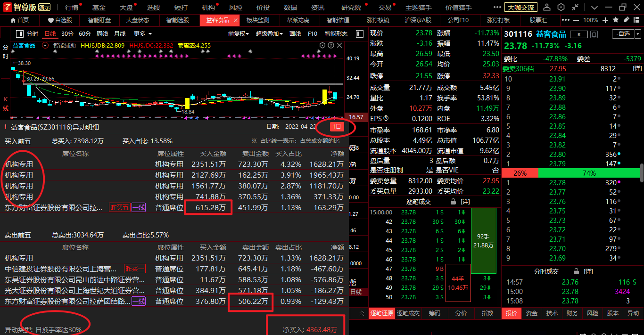644x335 pixels.
Task: Click the 1日 date range button
Action: point(337,127)
